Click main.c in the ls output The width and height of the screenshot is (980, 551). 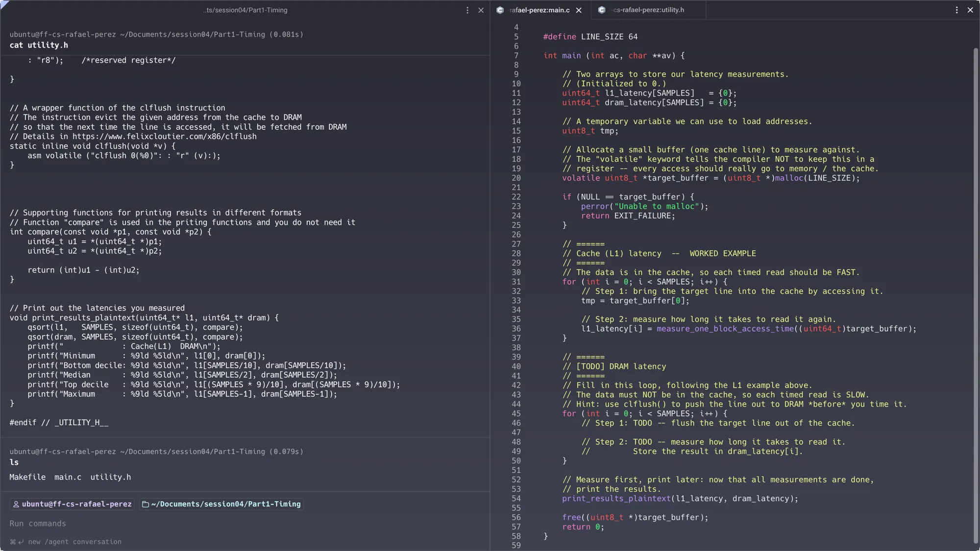[68, 477]
